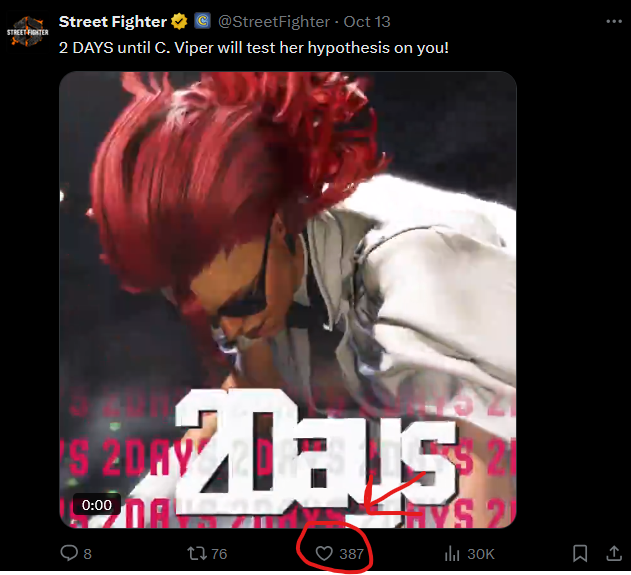Click the blue Capcom affiliate badge

202,21
